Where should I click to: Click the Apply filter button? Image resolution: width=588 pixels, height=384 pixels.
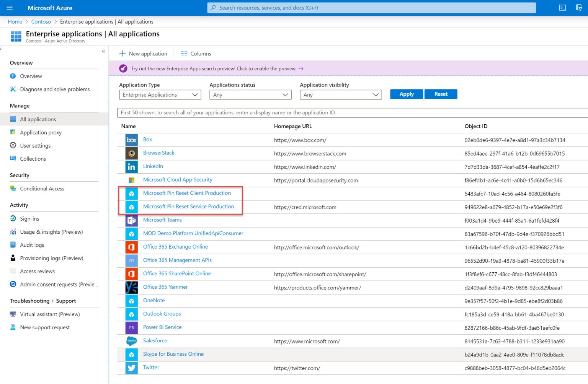click(x=406, y=94)
